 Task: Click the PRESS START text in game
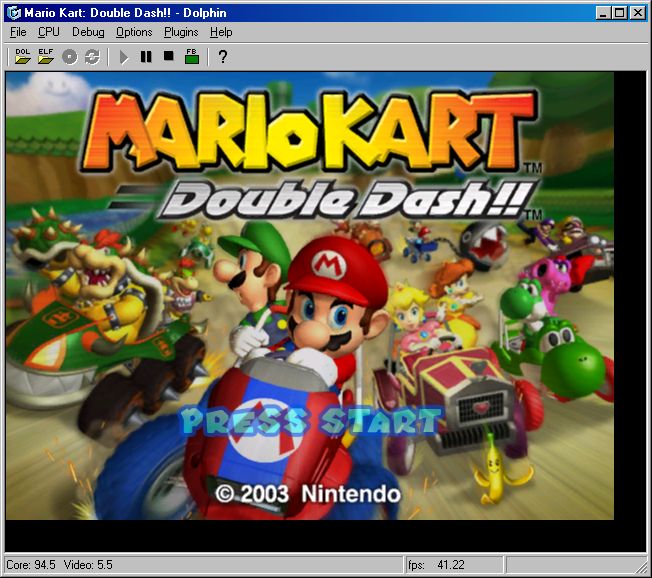pyautogui.click(x=311, y=421)
